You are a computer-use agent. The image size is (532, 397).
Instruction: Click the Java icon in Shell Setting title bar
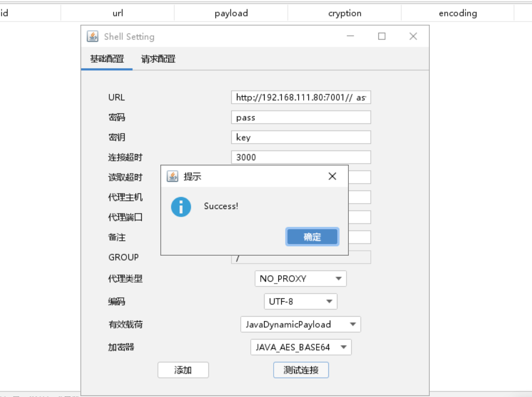(x=92, y=37)
